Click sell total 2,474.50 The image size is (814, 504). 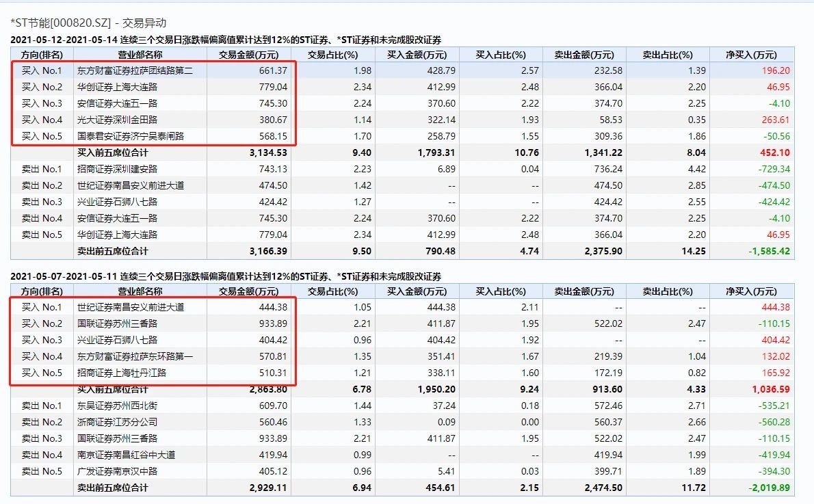[603, 488]
